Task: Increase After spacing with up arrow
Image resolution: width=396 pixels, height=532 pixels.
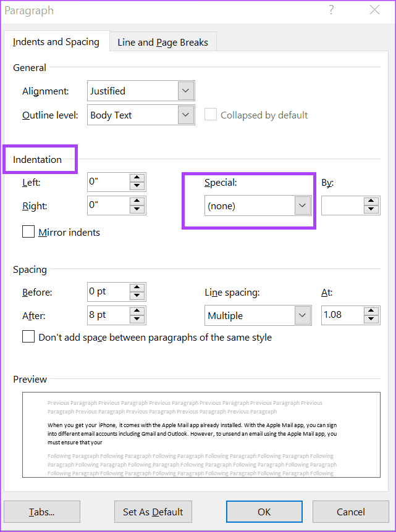Action: point(137,311)
